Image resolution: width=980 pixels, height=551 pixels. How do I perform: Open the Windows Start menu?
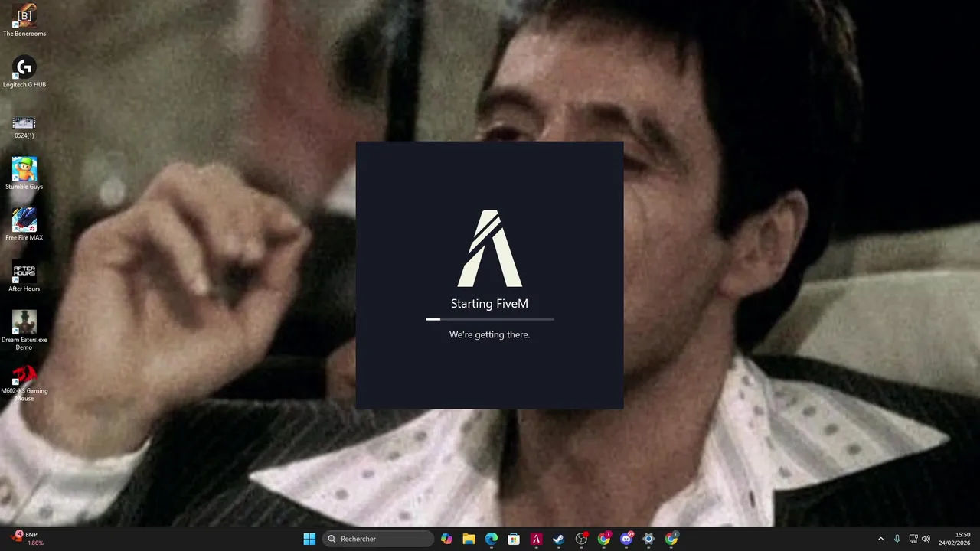309,539
